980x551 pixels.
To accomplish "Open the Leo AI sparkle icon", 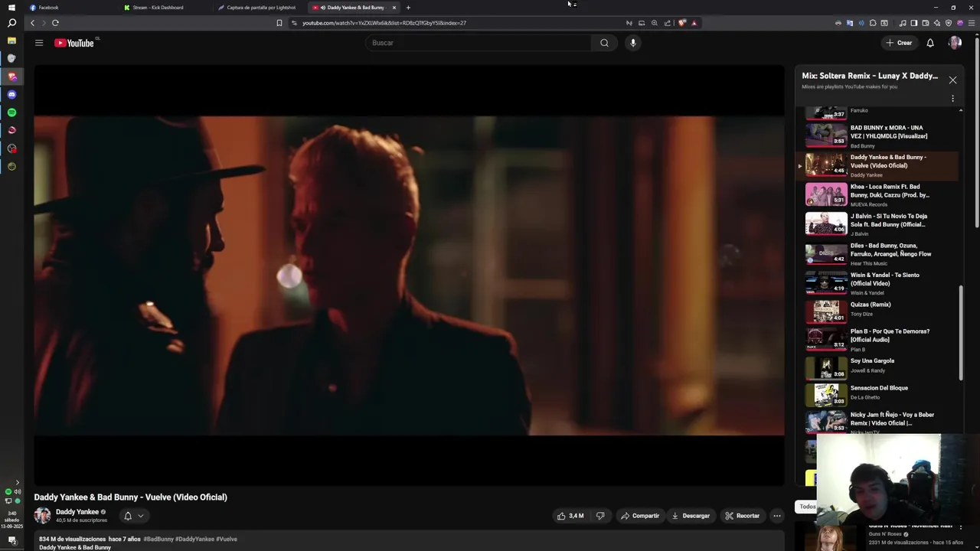I will point(937,23).
